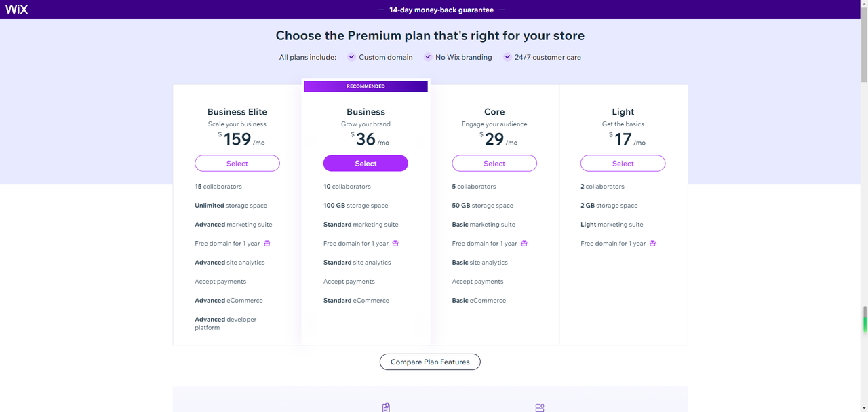Select the recommended Business plan

366,164
